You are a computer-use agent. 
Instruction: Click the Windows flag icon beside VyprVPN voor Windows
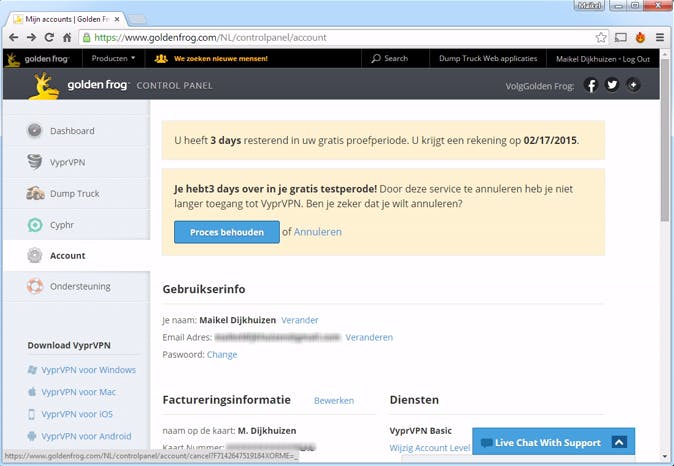[x=32, y=370]
